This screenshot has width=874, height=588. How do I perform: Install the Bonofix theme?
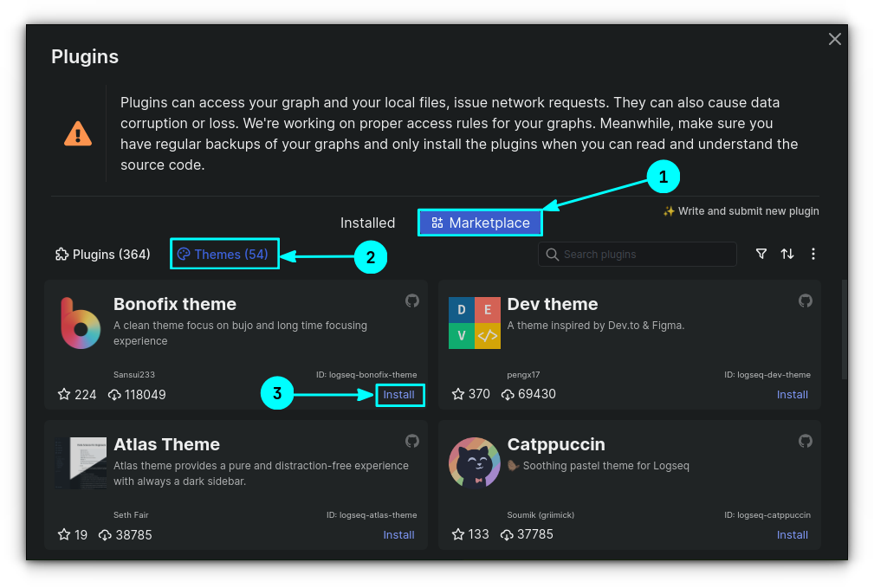click(399, 394)
